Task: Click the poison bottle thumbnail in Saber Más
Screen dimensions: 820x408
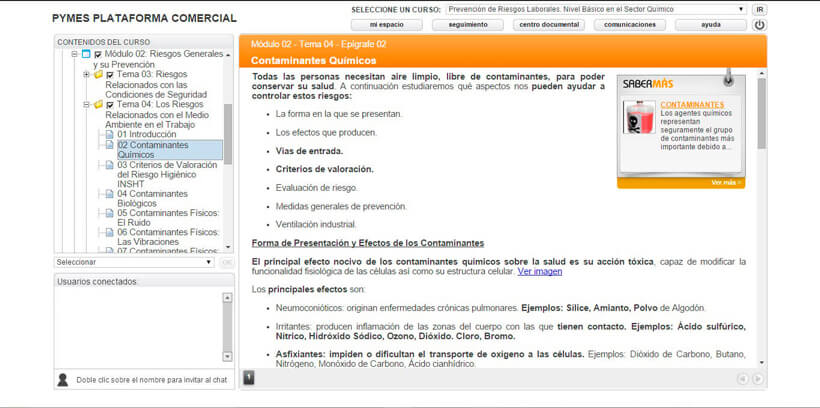Action: (x=639, y=117)
